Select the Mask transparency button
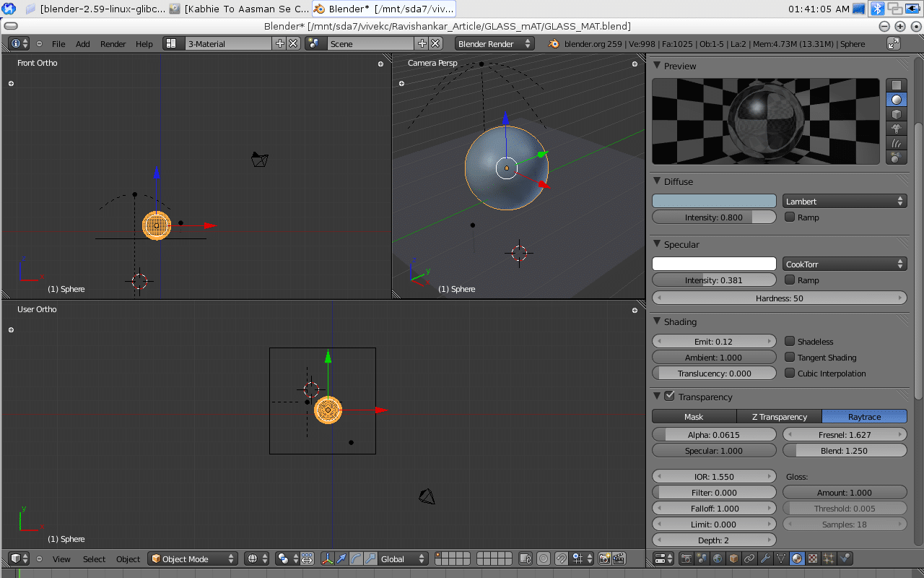Viewport: 924px width, 578px height. click(694, 417)
